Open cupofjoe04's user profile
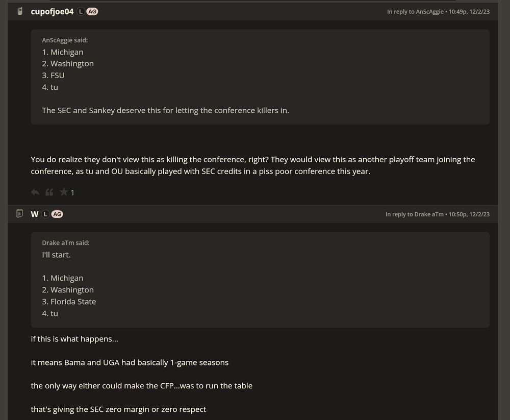Image resolution: width=510 pixels, height=420 pixels. coord(52,11)
